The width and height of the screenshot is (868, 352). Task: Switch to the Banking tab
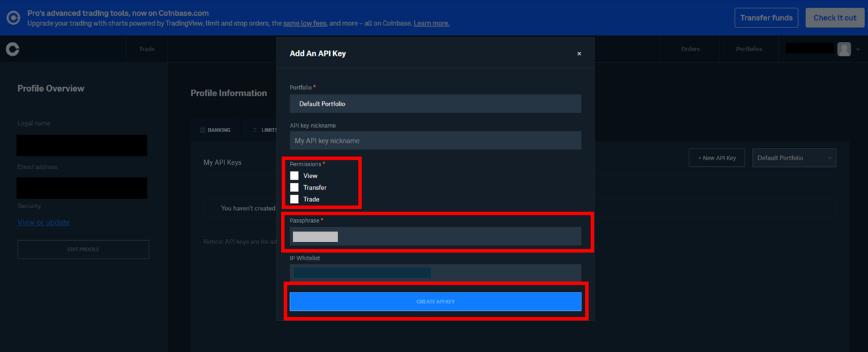click(215, 130)
